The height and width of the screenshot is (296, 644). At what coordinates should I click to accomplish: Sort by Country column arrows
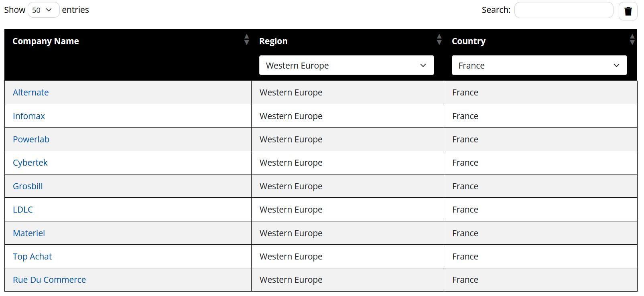click(x=632, y=40)
